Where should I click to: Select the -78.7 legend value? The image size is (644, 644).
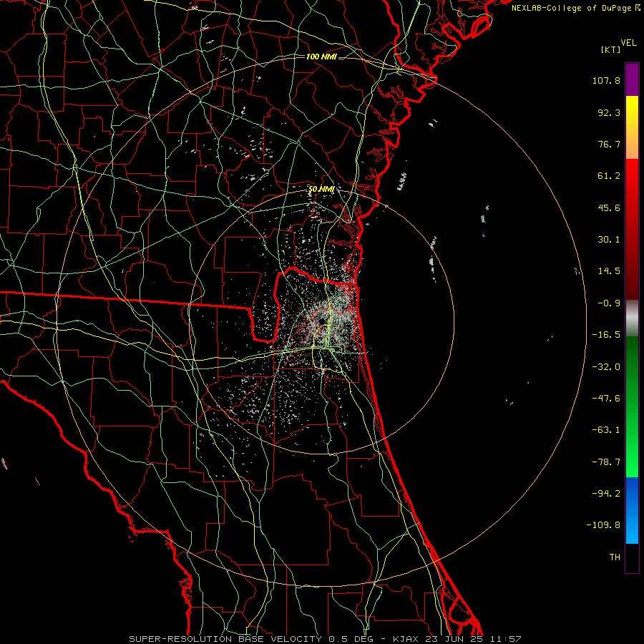pos(606,462)
